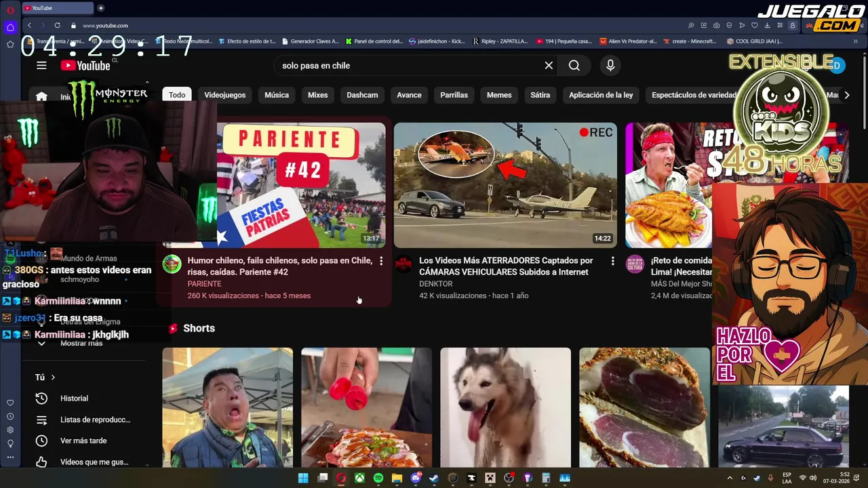The height and width of the screenshot is (488, 868).
Task: Open Xbox app from the taskbar
Action: click(x=359, y=478)
